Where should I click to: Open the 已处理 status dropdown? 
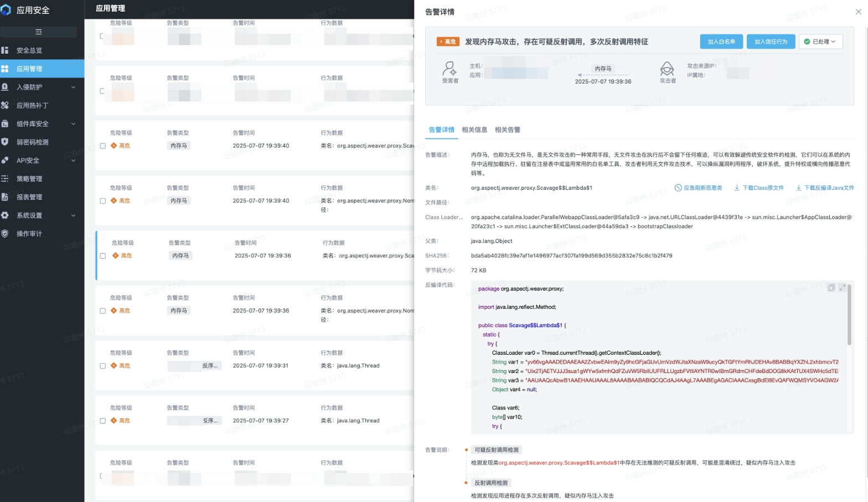pos(820,42)
